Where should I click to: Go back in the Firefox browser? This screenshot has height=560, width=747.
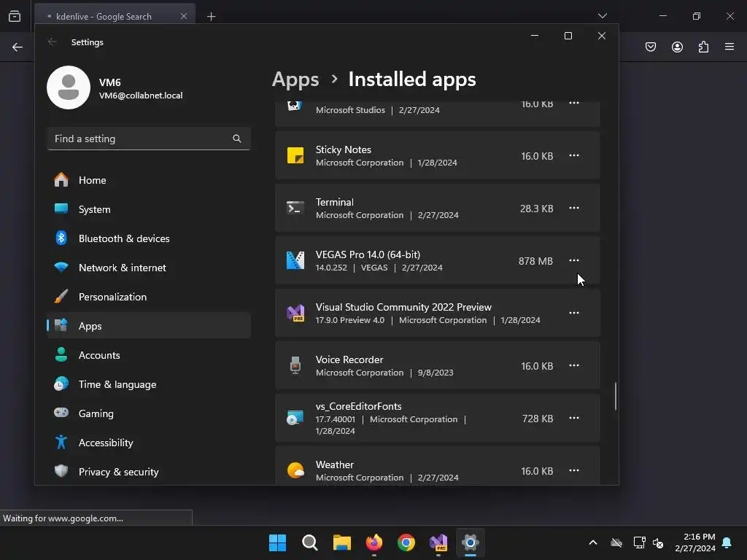point(18,47)
